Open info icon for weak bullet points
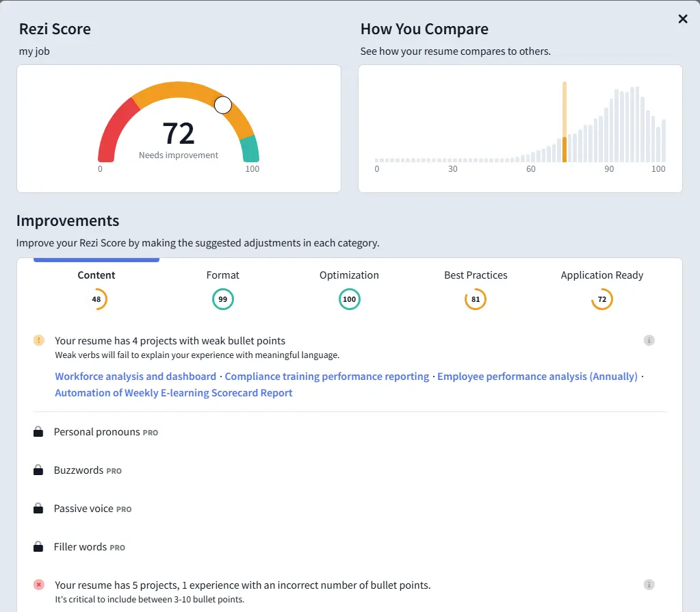The width and height of the screenshot is (700, 612). coord(649,340)
